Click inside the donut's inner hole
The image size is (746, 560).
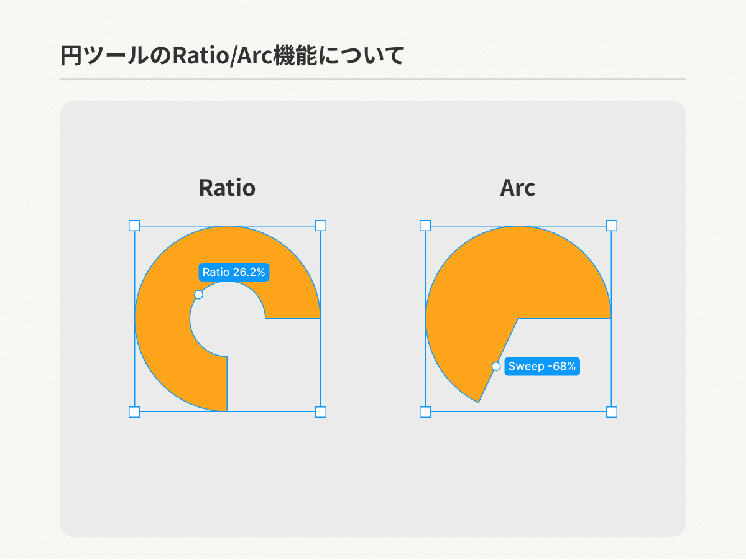tap(224, 320)
